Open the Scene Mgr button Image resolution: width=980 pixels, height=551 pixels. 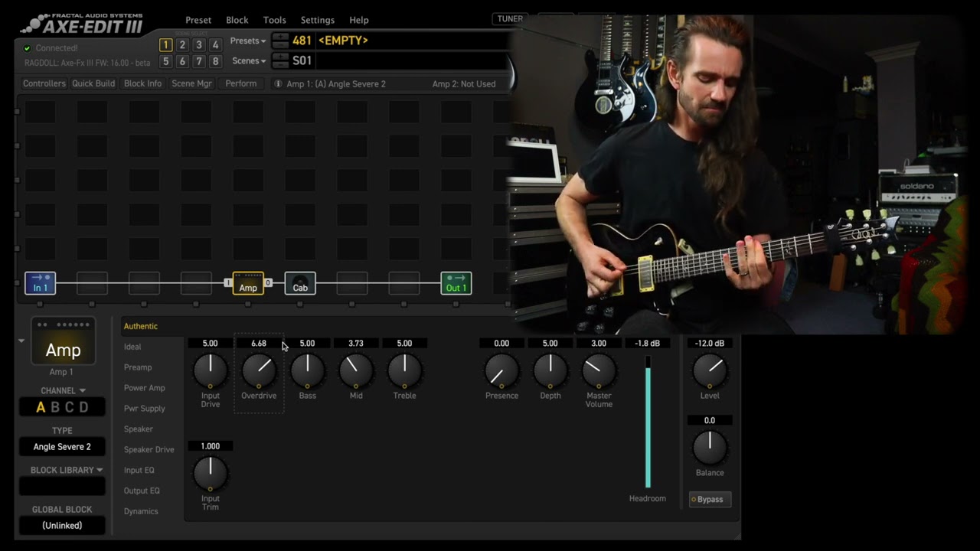tap(191, 83)
